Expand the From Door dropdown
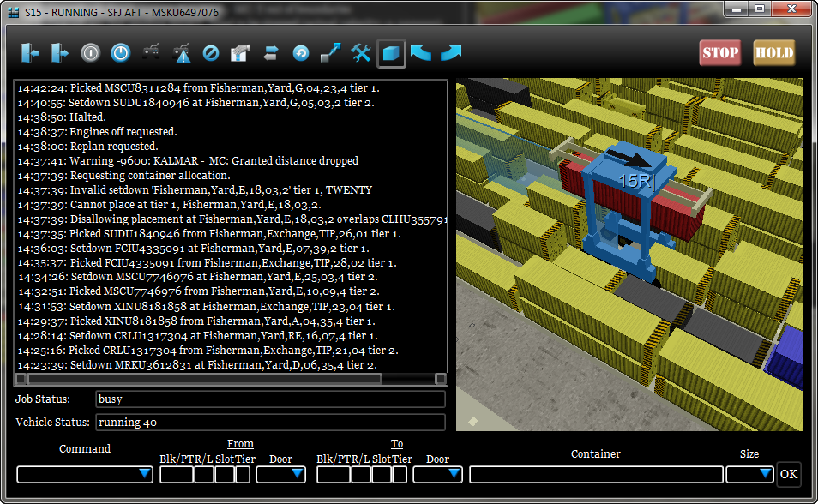 (x=280, y=474)
